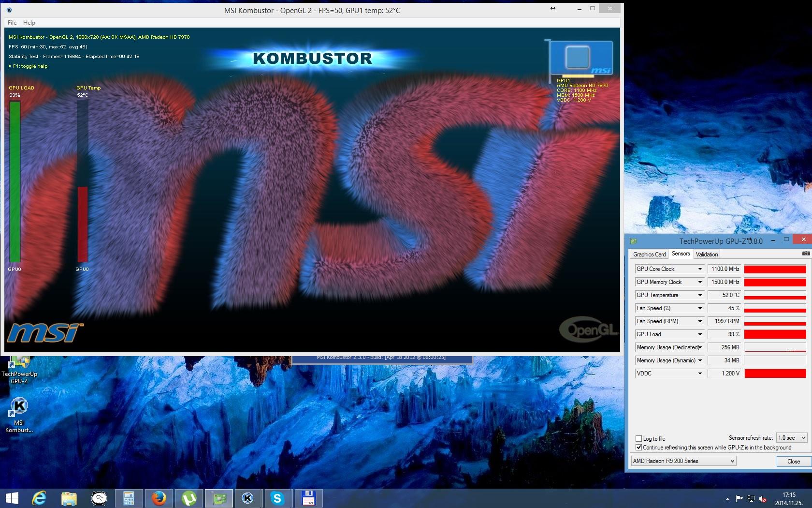Image resolution: width=812 pixels, height=508 pixels.
Task: Open the Windows Start button
Action: point(12,498)
